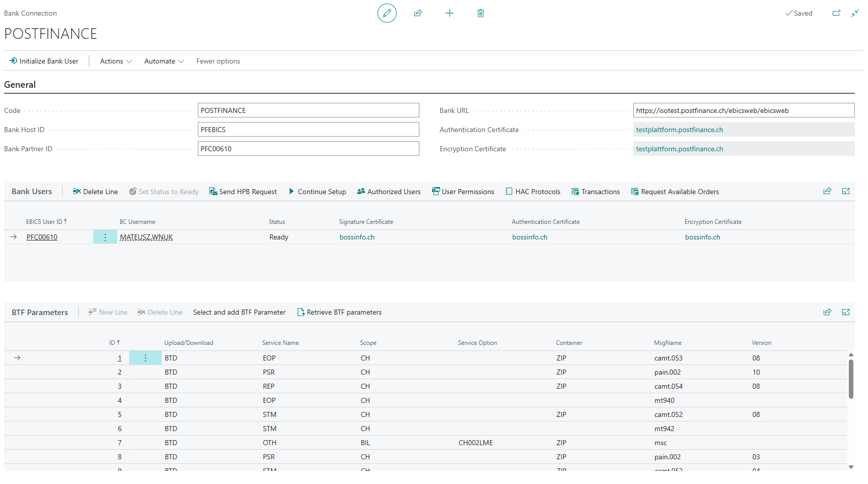Share the BTF Parameters list icon
The image size is (868, 484).
click(827, 312)
